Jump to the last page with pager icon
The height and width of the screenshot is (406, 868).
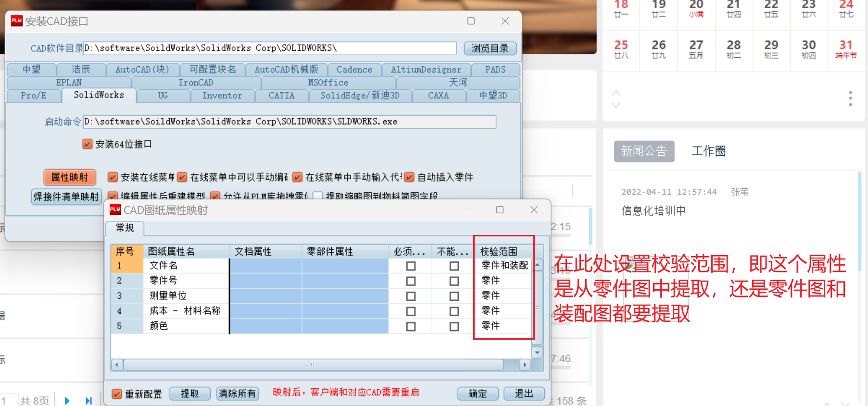(x=88, y=400)
